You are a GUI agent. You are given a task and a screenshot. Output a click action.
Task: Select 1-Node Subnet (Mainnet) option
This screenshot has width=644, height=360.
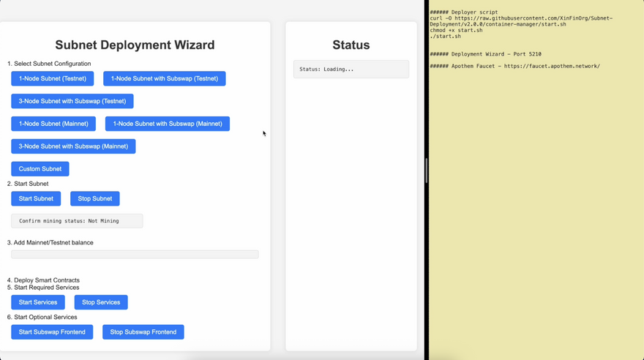[x=53, y=124]
